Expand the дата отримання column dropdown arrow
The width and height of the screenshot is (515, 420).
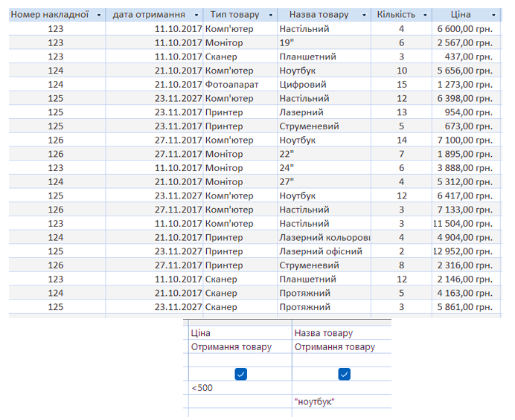[196, 15]
